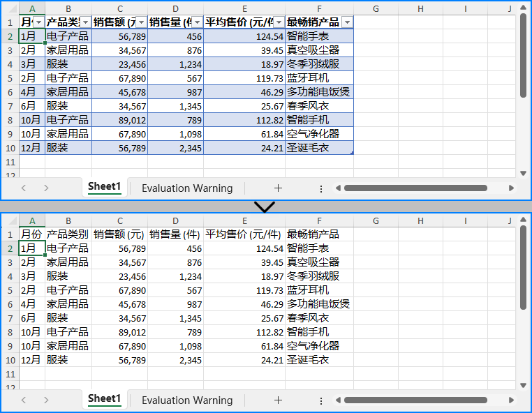Select column G header in top sheet
This screenshot has height=413, width=532.
[376, 9]
